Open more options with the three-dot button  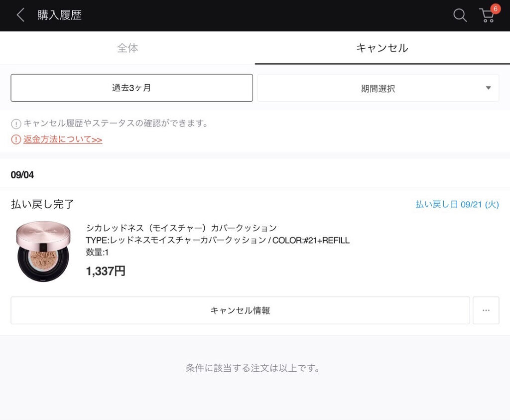click(x=486, y=310)
